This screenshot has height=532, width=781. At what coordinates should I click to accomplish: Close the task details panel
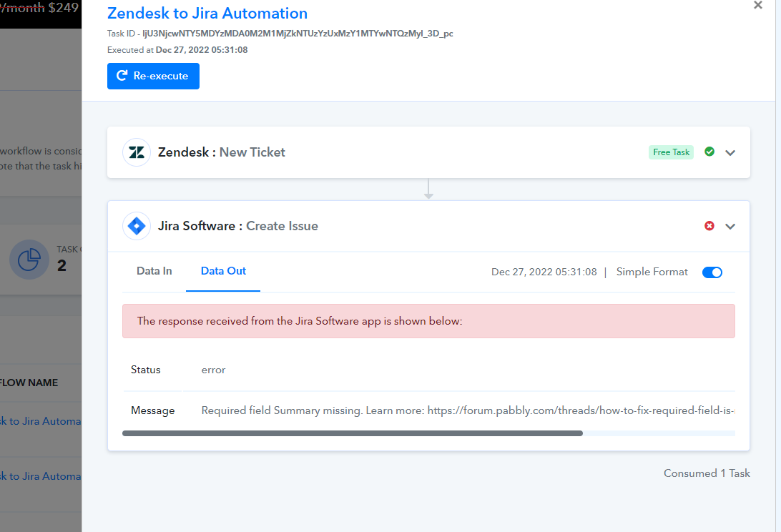point(757,6)
